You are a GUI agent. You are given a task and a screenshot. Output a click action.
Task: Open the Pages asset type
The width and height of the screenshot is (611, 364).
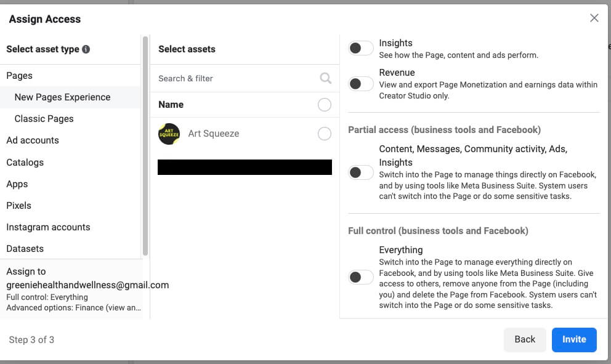(x=70, y=76)
